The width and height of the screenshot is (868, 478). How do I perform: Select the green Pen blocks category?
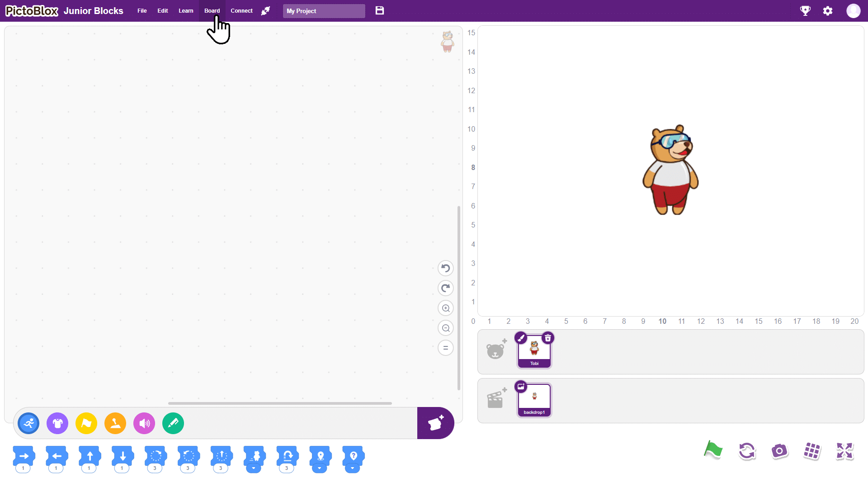173,423
